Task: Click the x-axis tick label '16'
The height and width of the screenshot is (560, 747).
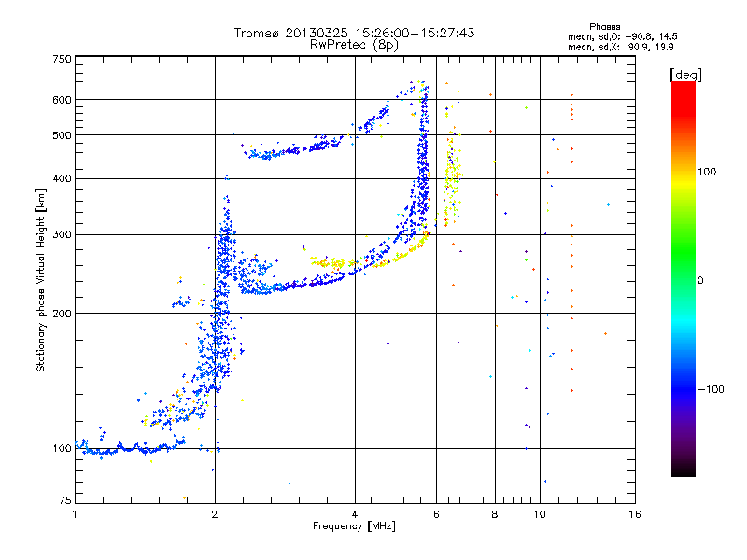Action: tap(635, 514)
